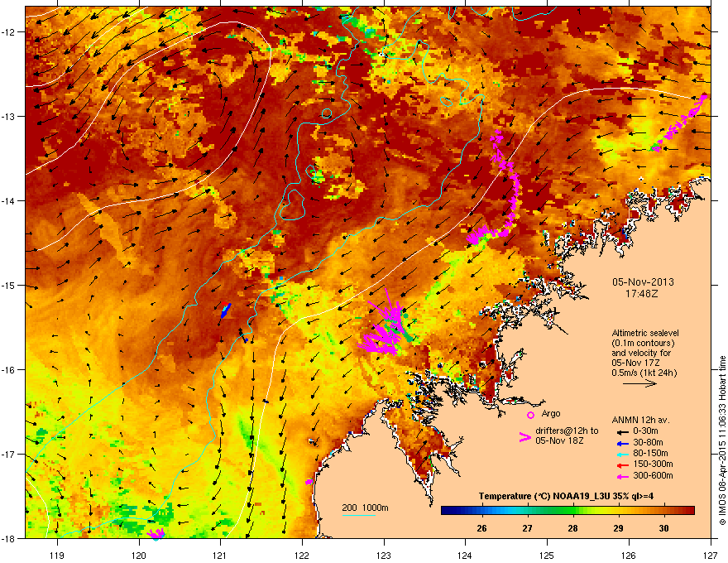Click the '30-80m' depth label
The height and width of the screenshot is (563, 728).
[x=648, y=442]
